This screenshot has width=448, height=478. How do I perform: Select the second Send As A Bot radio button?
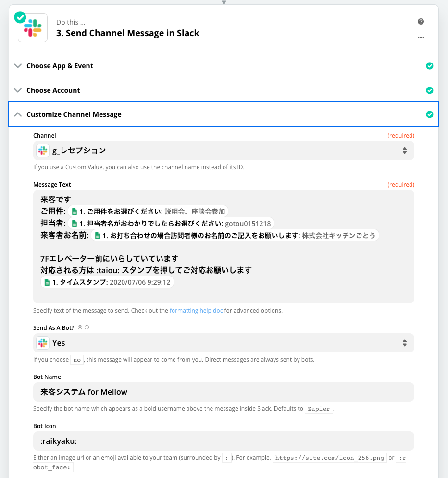[x=87, y=327]
